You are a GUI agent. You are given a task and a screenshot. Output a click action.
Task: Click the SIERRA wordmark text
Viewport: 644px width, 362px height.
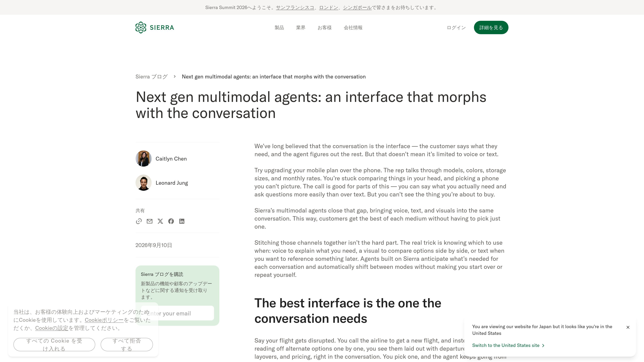click(162, 27)
